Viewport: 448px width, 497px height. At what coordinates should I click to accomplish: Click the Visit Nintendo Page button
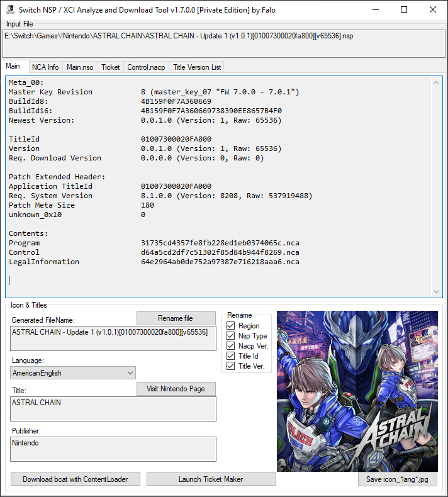click(176, 389)
